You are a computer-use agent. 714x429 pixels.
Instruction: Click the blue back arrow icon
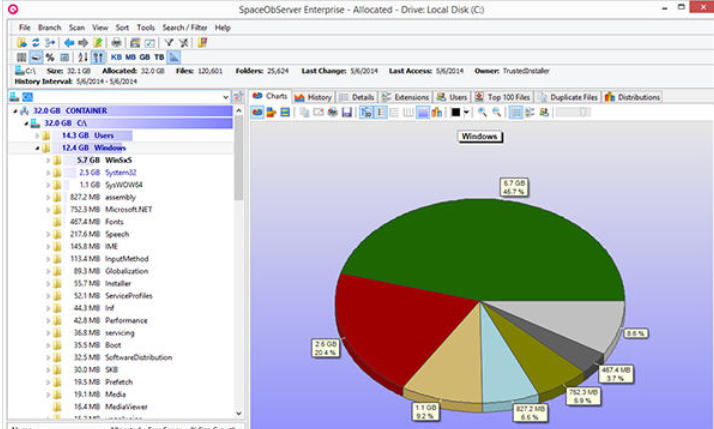68,43
